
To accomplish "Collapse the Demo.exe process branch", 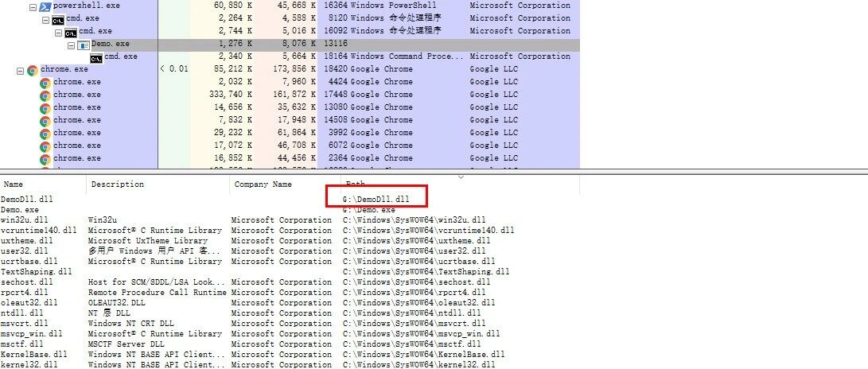I will 72,45.
